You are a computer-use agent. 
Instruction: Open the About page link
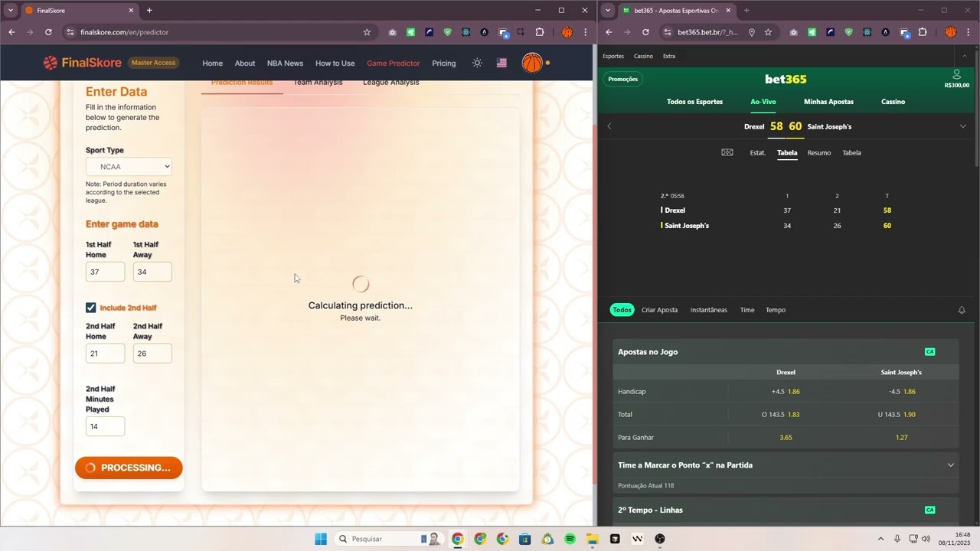pos(245,64)
